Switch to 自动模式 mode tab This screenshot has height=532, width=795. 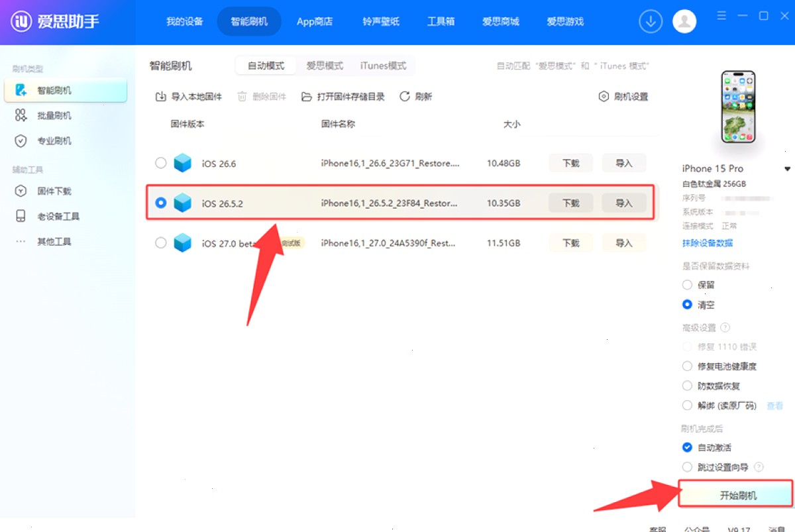(266, 66)
